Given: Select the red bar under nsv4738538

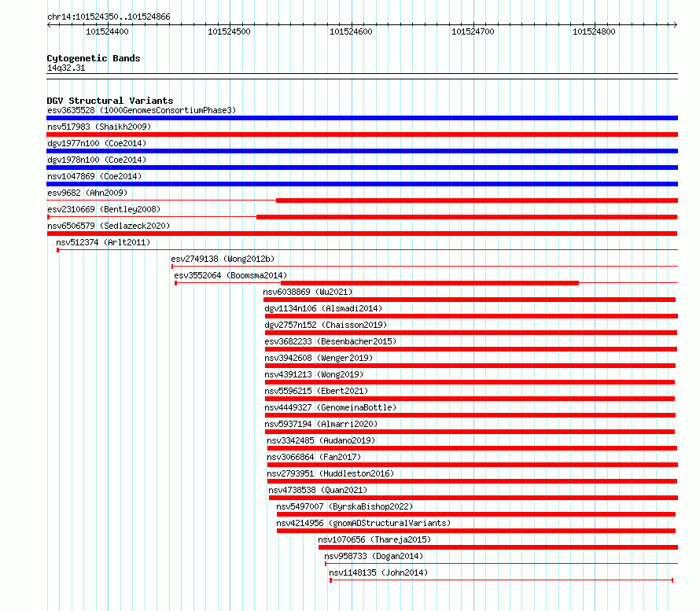Looking at the screenshot, I should 473,498.
